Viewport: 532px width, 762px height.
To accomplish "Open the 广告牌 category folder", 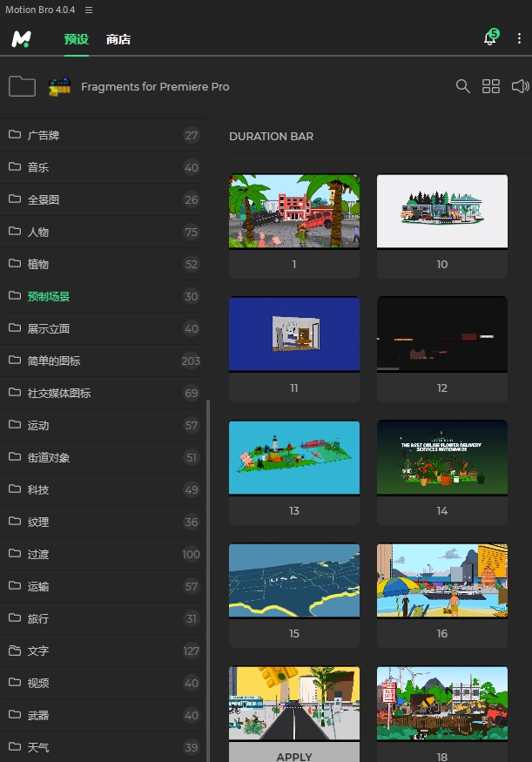I will tap(44, 135).
